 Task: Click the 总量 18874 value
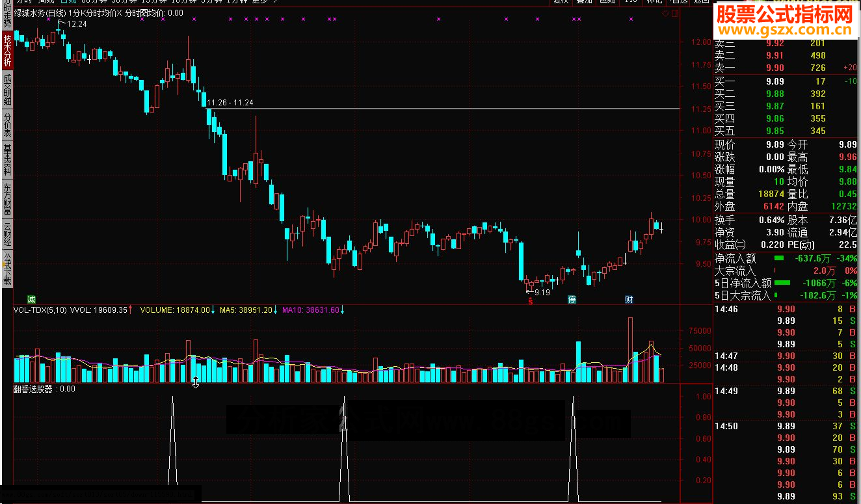771,194
